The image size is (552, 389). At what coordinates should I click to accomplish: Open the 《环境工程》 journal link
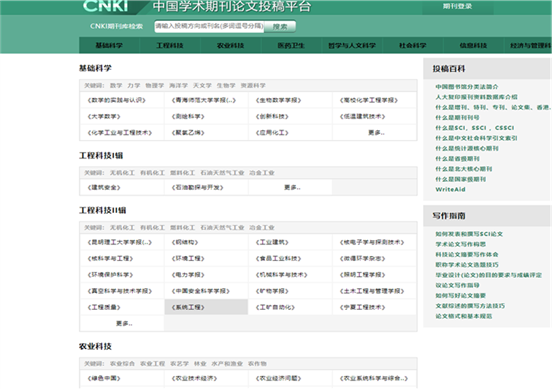[x=188, y=259]
